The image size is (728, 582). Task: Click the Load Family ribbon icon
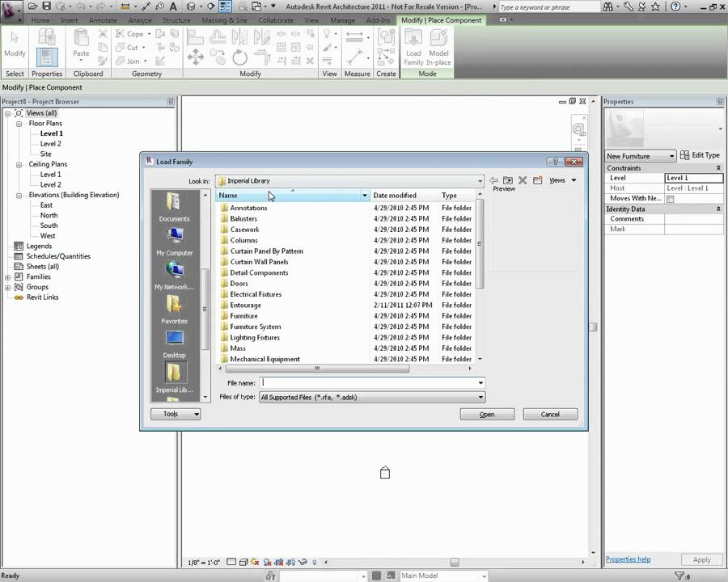(x=413, y=48)
